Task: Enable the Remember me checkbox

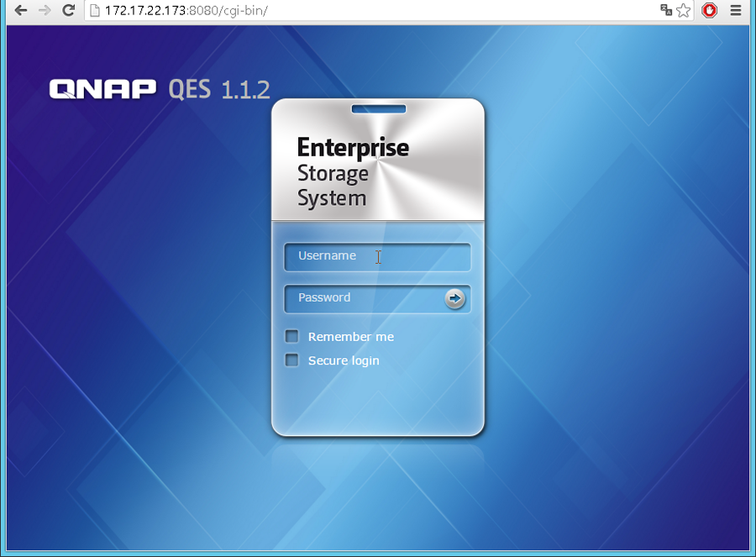Action: [292, 336]
